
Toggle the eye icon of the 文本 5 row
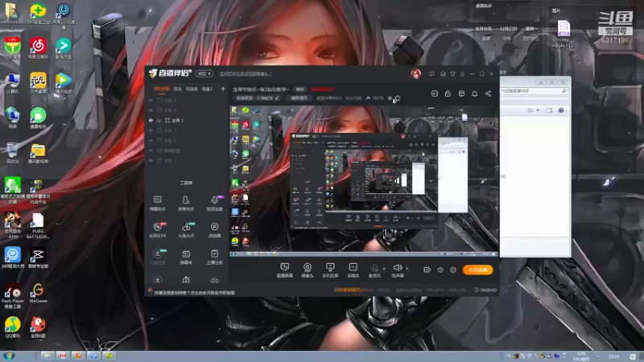coord(151,140)
